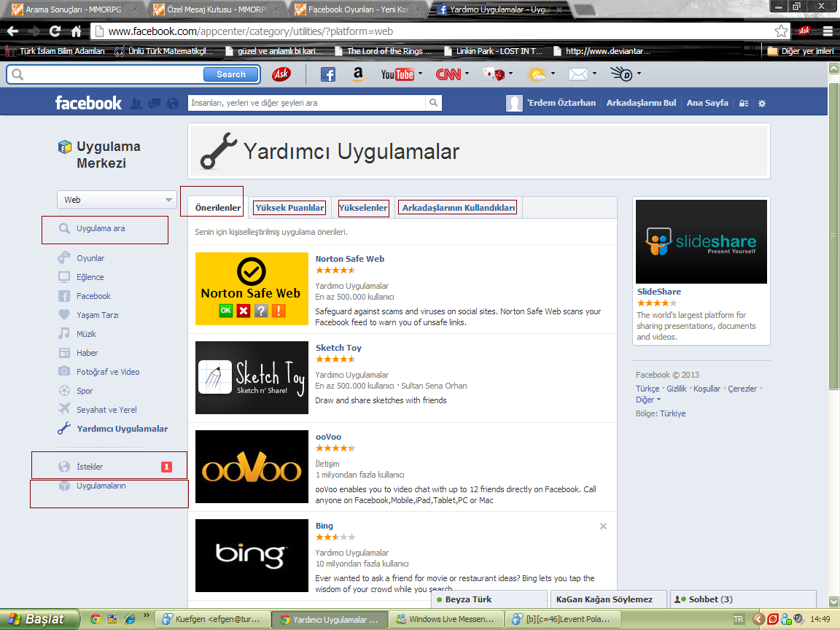Click the mail envelope toolbar icon

tap(578, 74)
